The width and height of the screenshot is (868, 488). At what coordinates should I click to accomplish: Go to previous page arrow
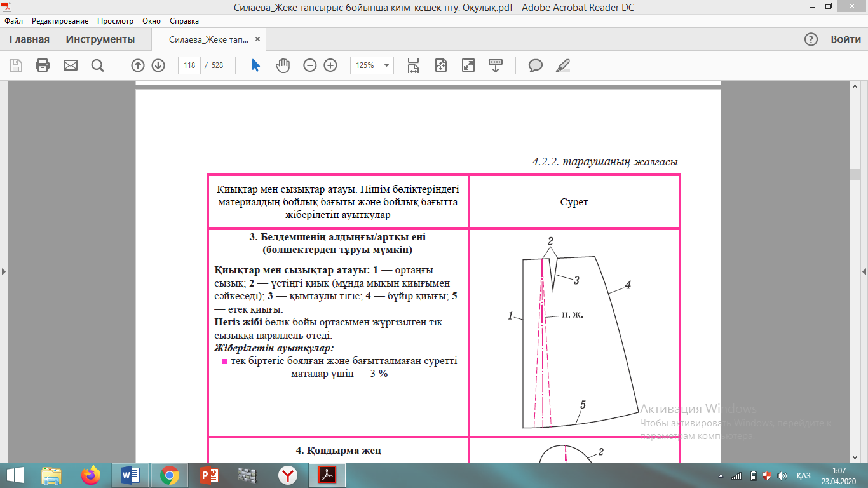coord(138,65)
